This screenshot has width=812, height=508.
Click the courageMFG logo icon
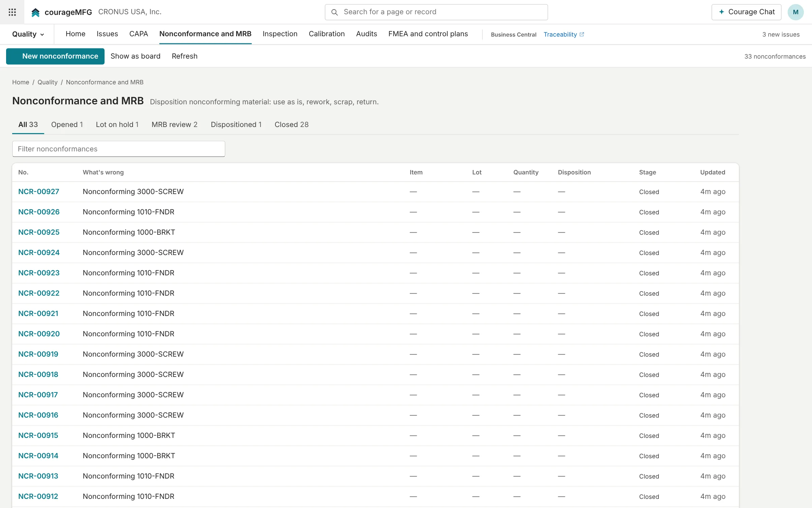pyautogui.click(x=36, y=12)
